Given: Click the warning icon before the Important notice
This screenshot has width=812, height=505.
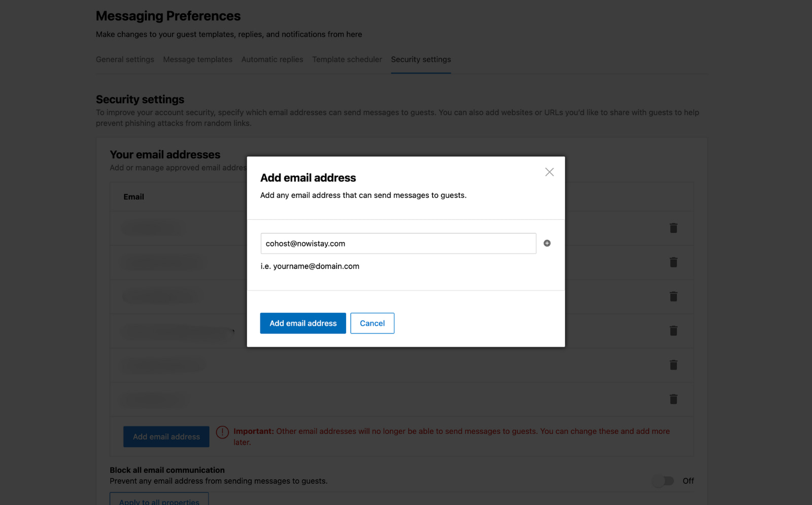Looking at the screenshot, I should point(222,432).
